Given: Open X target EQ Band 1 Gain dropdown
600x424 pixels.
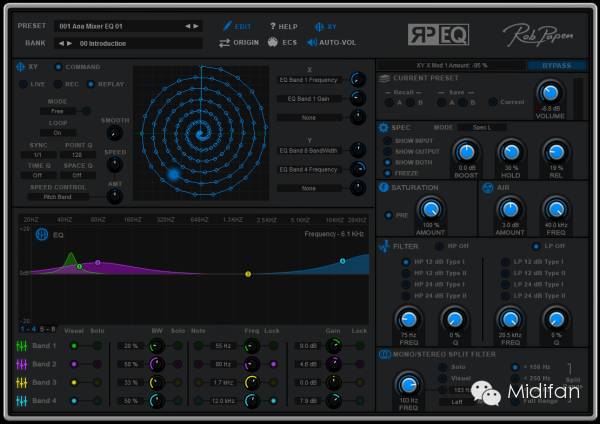Looking at the screenshot, I should point(308,99).
